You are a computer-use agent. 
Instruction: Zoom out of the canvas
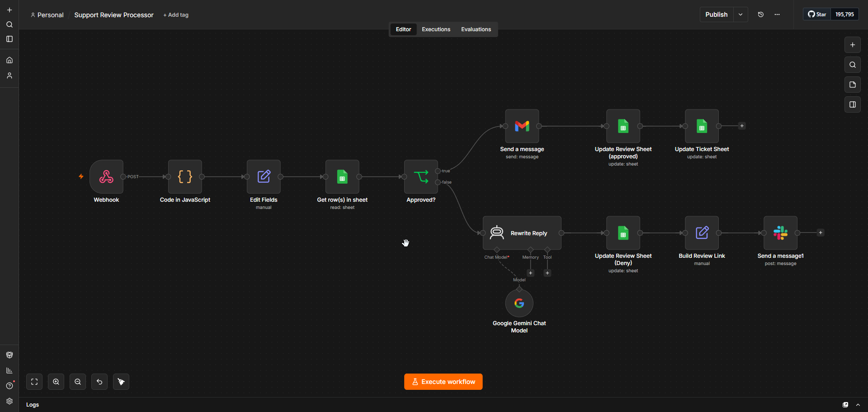78,382
